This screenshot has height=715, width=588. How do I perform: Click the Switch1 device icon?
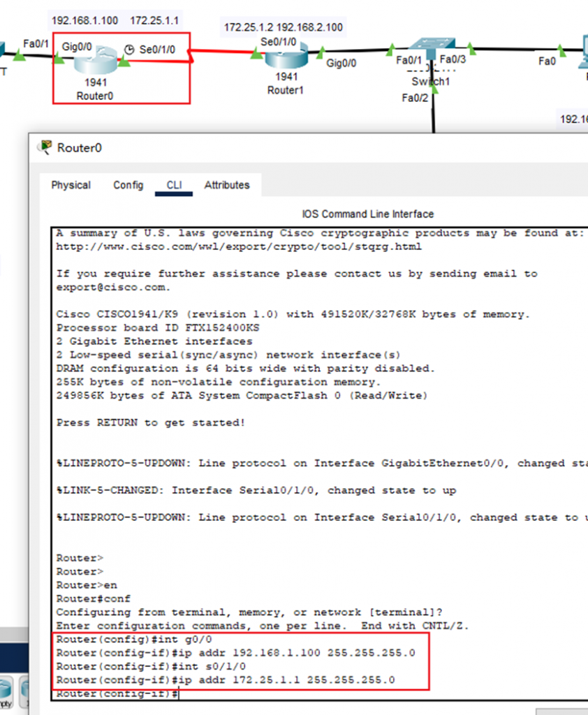[432, 48]
